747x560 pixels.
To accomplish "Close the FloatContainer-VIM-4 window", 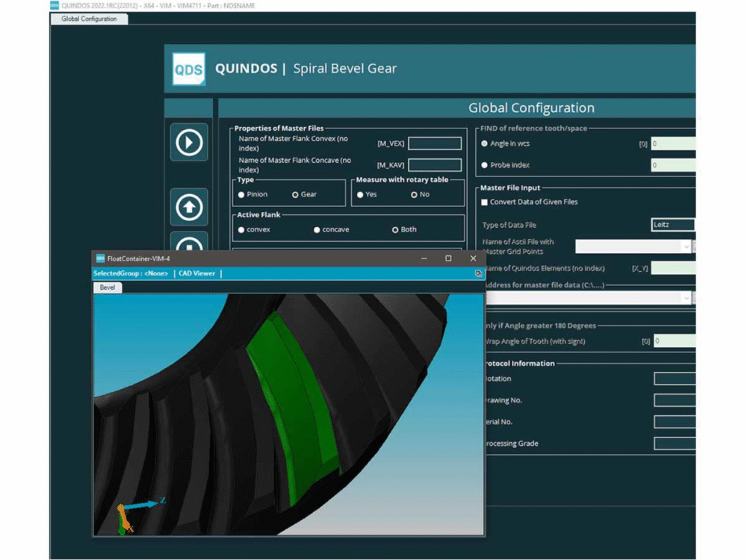I will (x=473, y=258).
